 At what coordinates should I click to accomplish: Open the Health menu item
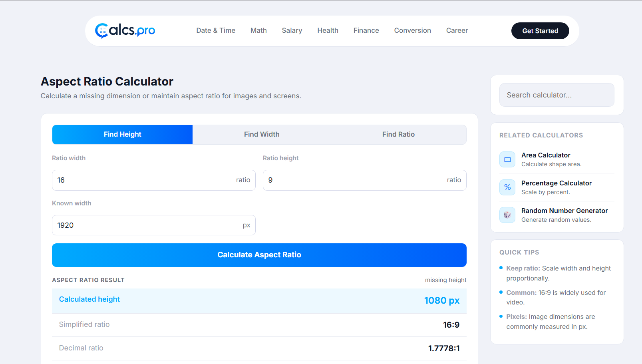tap(328, 30)
